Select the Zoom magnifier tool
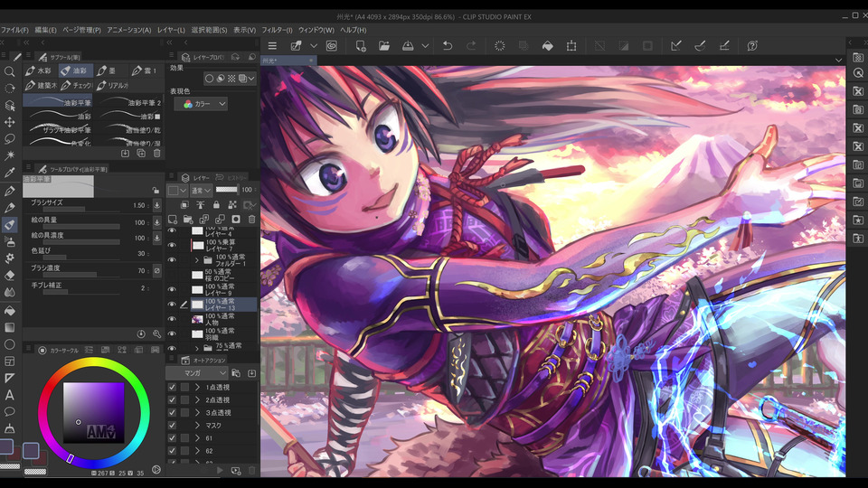This screenshot has width=868, height=488. 10,71
